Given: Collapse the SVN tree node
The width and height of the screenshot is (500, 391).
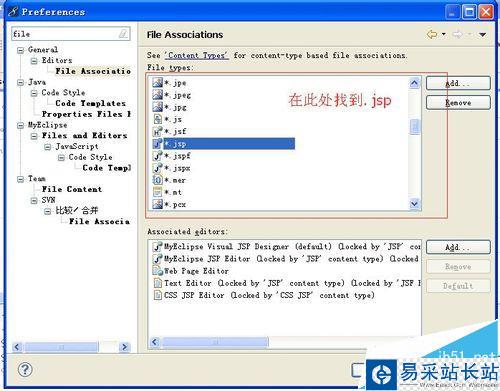Looking at the screenshot, I should click(x=34, y=200).
